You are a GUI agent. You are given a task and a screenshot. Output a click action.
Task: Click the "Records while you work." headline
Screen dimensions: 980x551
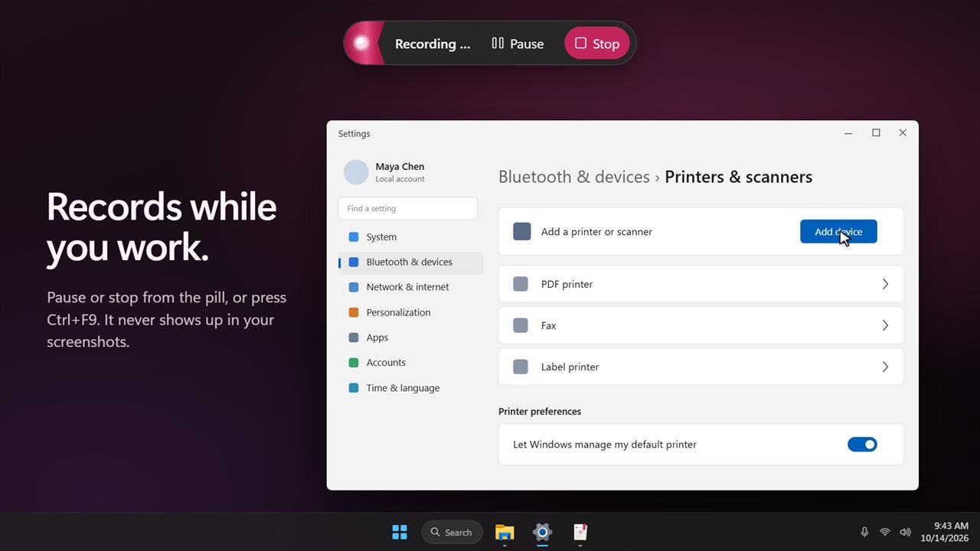point(162,227)
